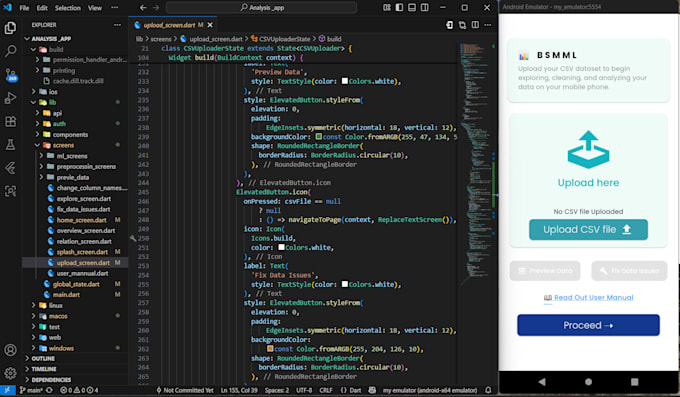
Task: Open the Extensions view
Action: pos(10,121)
